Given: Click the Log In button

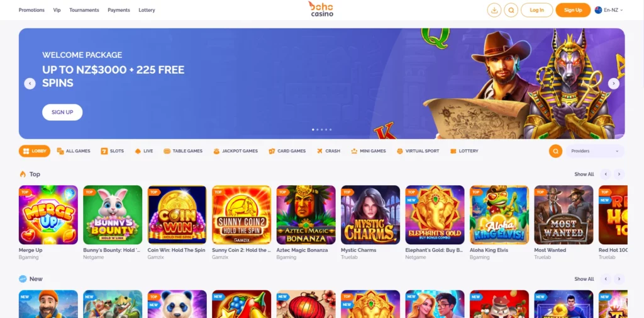Looking at the screenshot, I should pos(537,10).
